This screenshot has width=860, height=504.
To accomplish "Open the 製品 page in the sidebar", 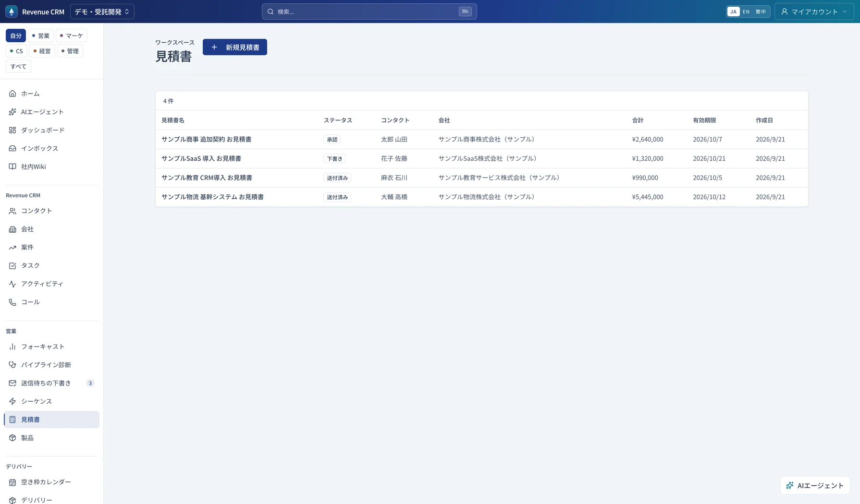I will click(x=51, y=438).
